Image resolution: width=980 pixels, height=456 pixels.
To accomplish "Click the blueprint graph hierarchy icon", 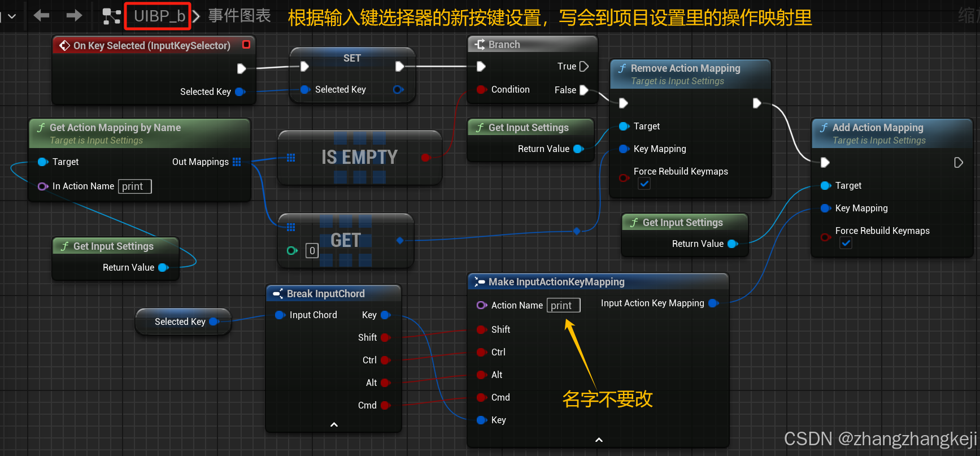I will pos(111,16).
